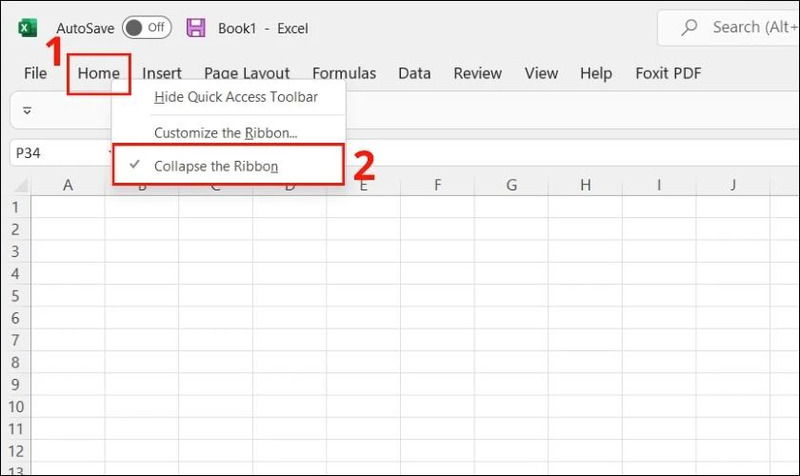The image size is (800, 476).
Task: Choose Hide Quick Access Toolbar
Action: click(236, 97)
